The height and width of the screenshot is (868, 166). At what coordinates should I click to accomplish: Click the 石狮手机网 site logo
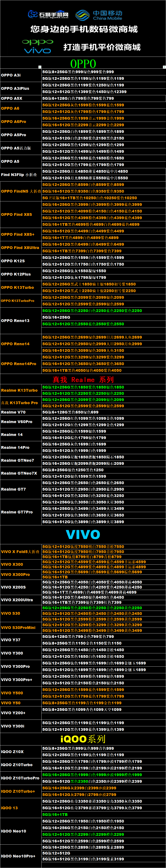point(48,14)
